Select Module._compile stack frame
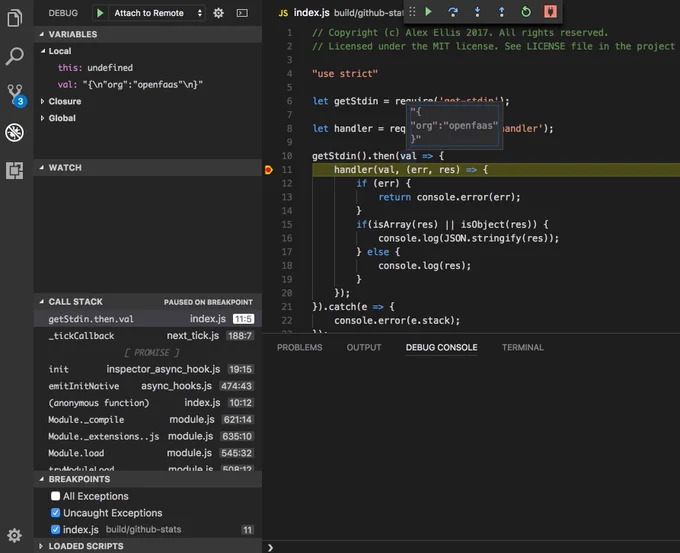The height and width of the screenshot is (553, 680). (148, 419)
